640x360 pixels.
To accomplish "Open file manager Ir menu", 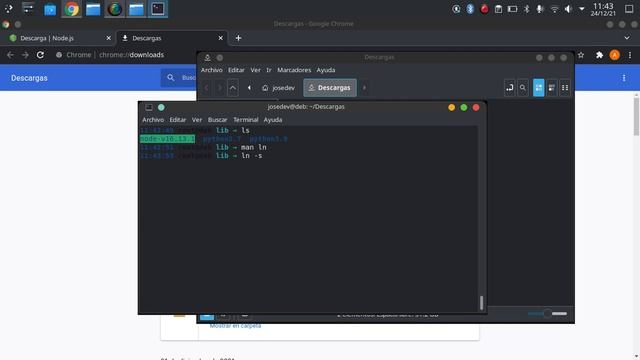I will (269, 70).
